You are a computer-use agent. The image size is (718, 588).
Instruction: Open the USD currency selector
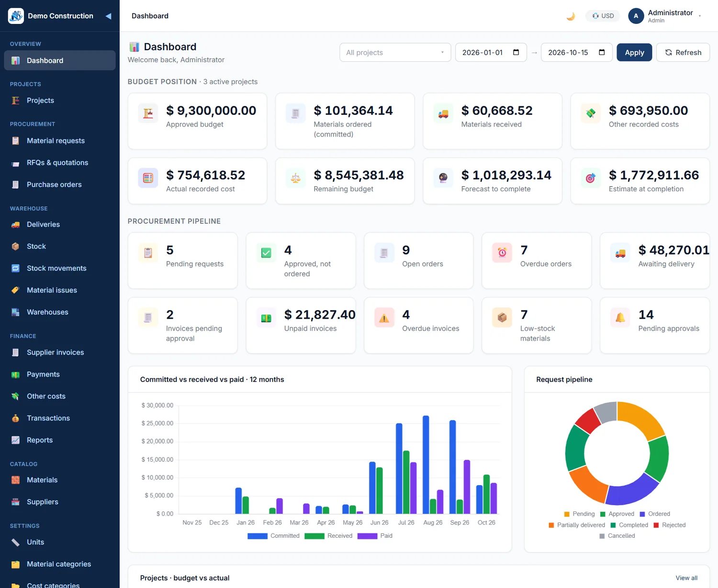603,16
